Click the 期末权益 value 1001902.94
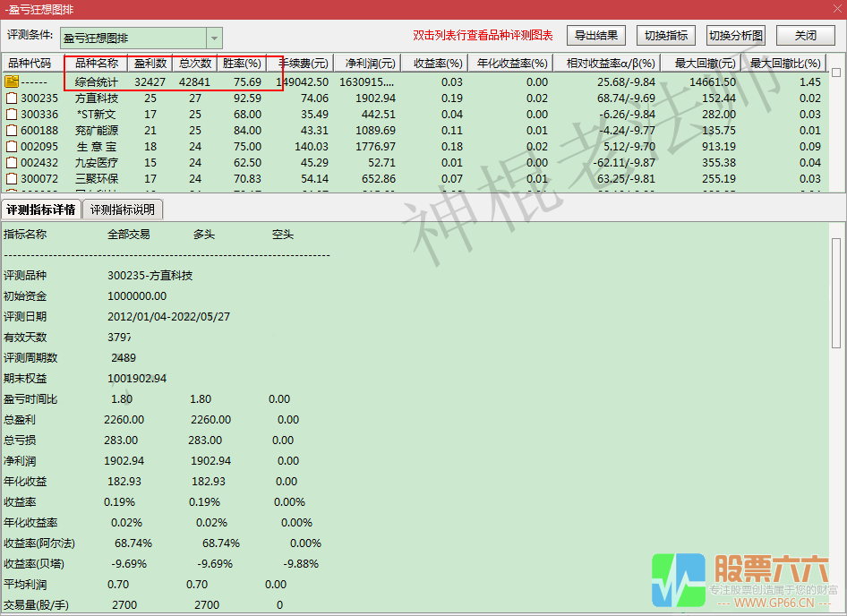Viewport: 847px width, 616px height. point(137,379)
